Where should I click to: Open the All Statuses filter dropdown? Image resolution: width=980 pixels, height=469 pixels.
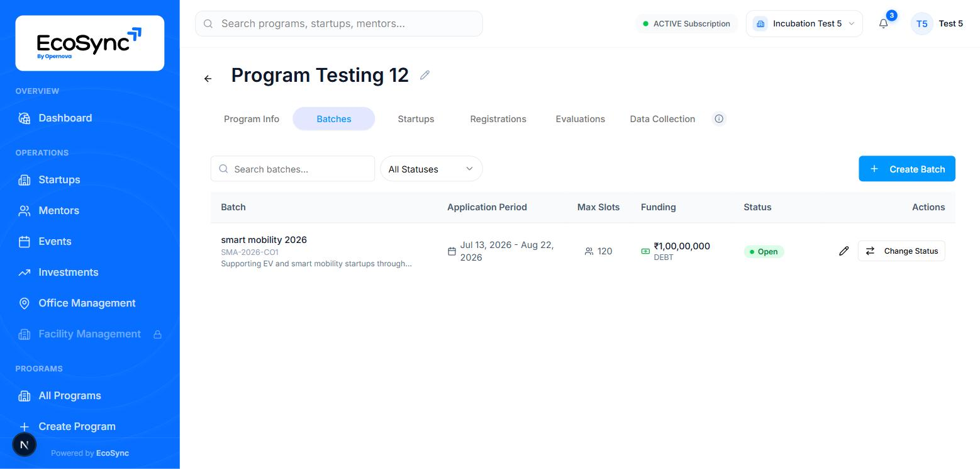[432, 169]
